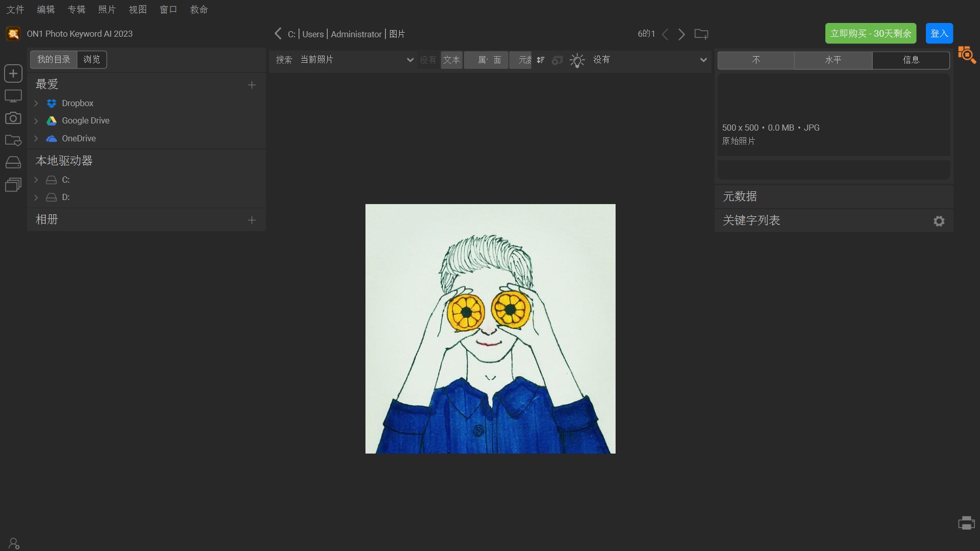Toggle the 元数 metadata search filter
This screenshot has width=980, height=551.
pos(521,60)
